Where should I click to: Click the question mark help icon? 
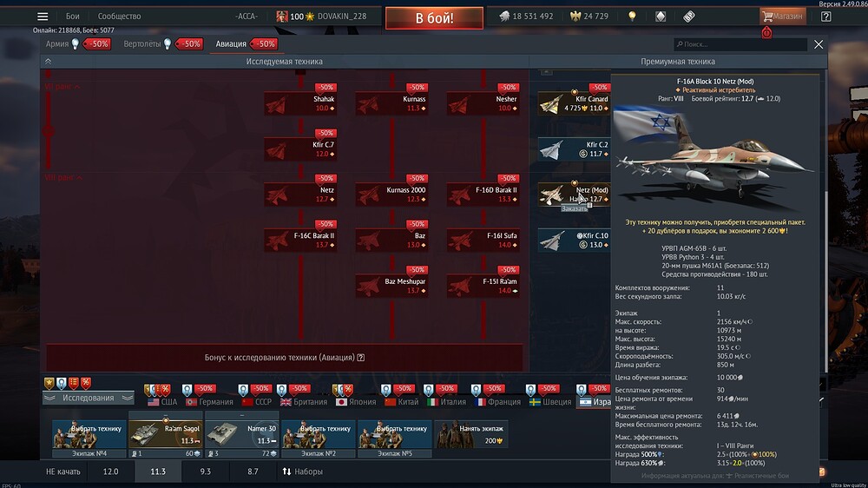(825, 16)
